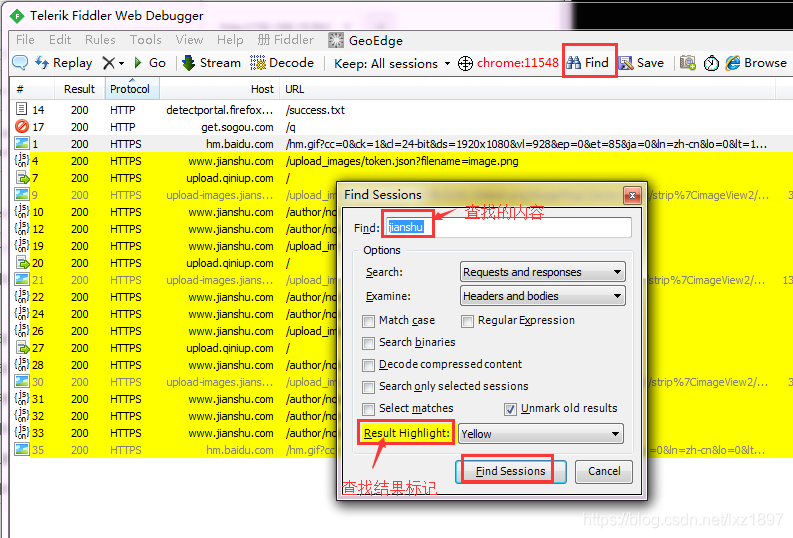Click the token.json URL of session 4
The height and width of the screenshot is (538, 793).
click(402, 161)
